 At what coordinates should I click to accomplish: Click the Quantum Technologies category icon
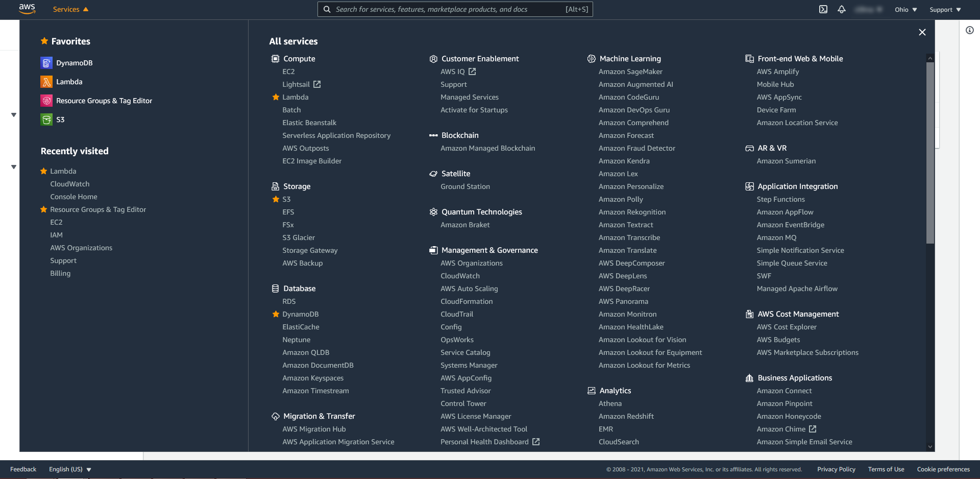[x=433, y=212]
